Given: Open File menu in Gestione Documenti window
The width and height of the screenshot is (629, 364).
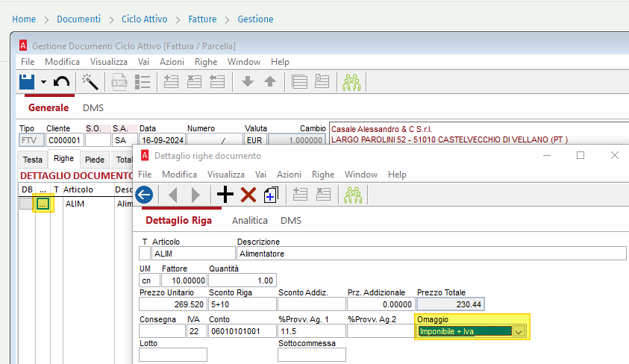Looking at the screenshot, I should (x=28, y=62).
